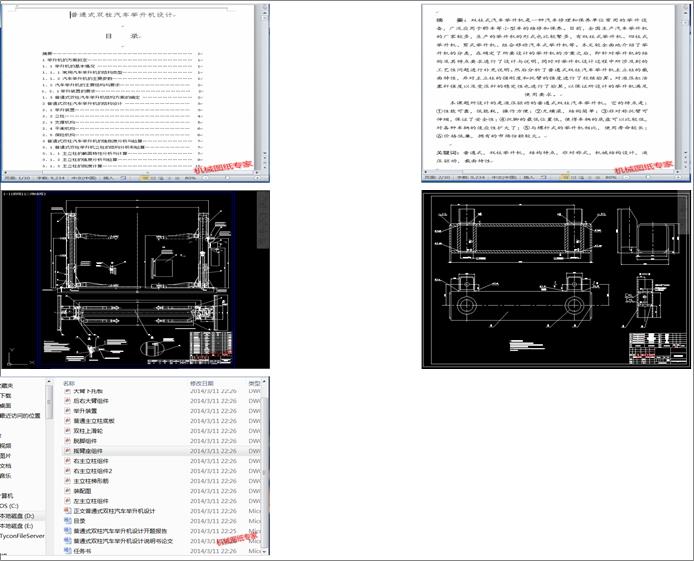Image resolution: width=694 pixels, height=561 pixels.
Task: Click scroll-down arrow in contents Word window
Action: pyautogui.click(x=265, y=153)
